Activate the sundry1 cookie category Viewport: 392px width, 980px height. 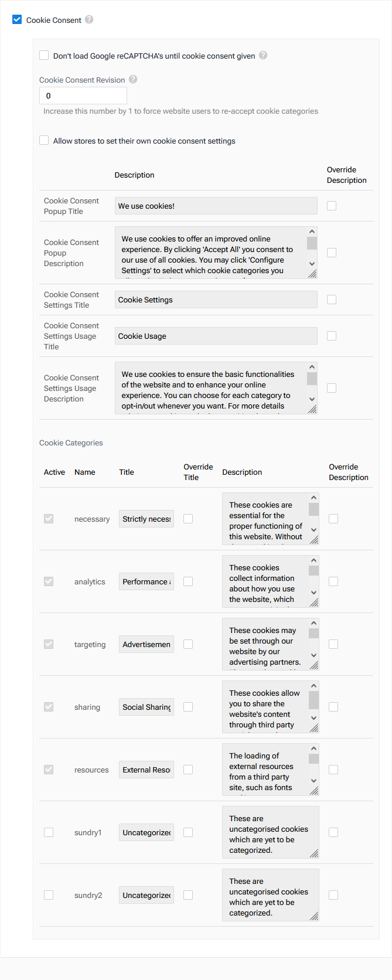click(x=49, y=832)
